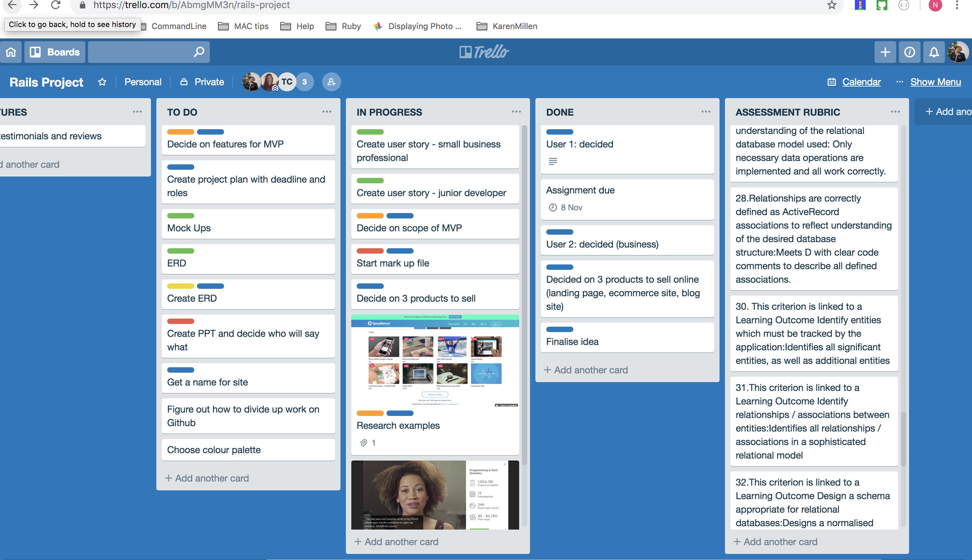Image resolution: width=972 pixels, height=560 pixels.
Task: Click the plus create icon in header
Action: (x=885, y=52)
